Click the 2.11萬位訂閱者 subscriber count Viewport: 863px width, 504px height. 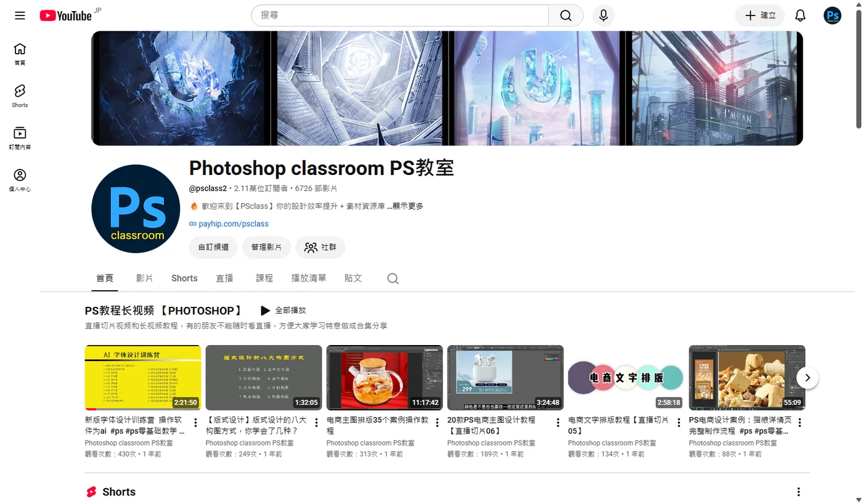(x=262, y=189)
